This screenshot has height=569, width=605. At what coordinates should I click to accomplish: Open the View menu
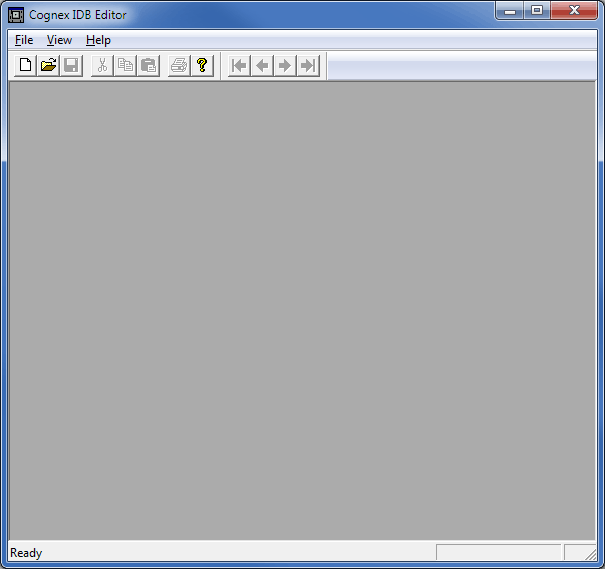click(59, 40)
